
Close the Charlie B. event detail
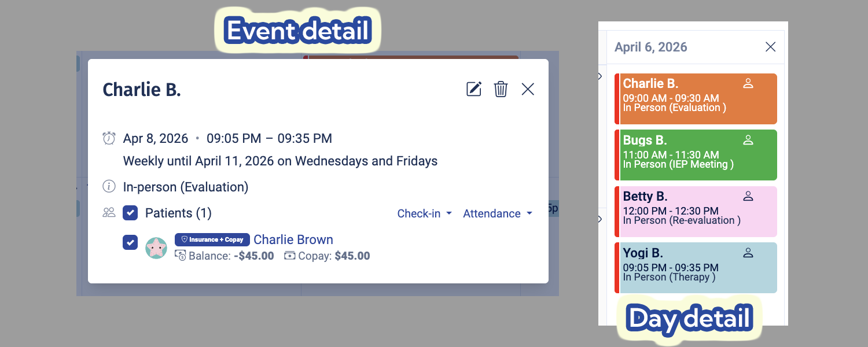(528, 89)
